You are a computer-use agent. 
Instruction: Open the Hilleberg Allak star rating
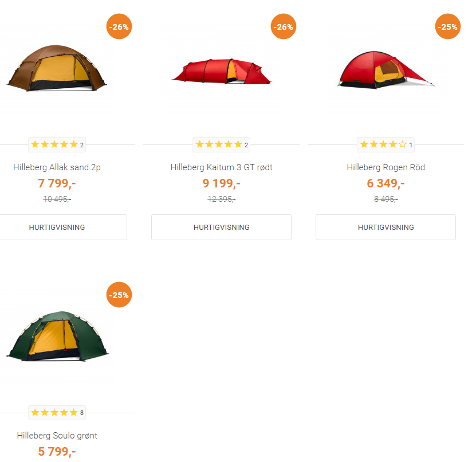click(x=57, y=144)
